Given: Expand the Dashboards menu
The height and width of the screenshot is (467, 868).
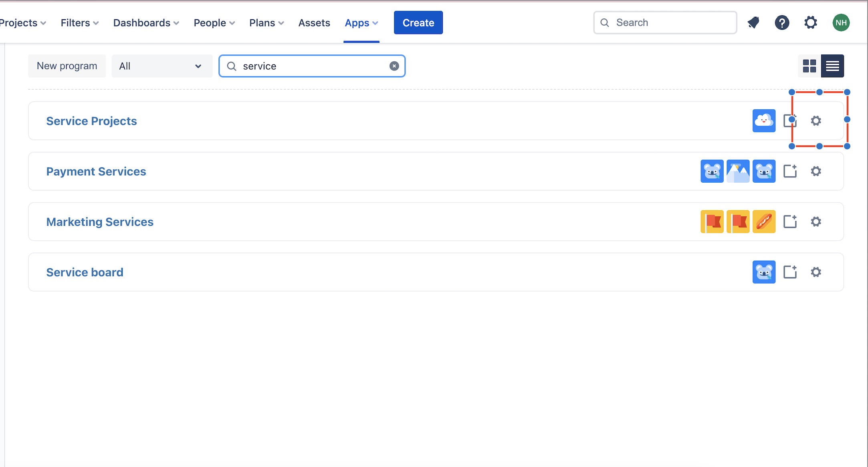Looking at the screenshot, I should [146, 23].
